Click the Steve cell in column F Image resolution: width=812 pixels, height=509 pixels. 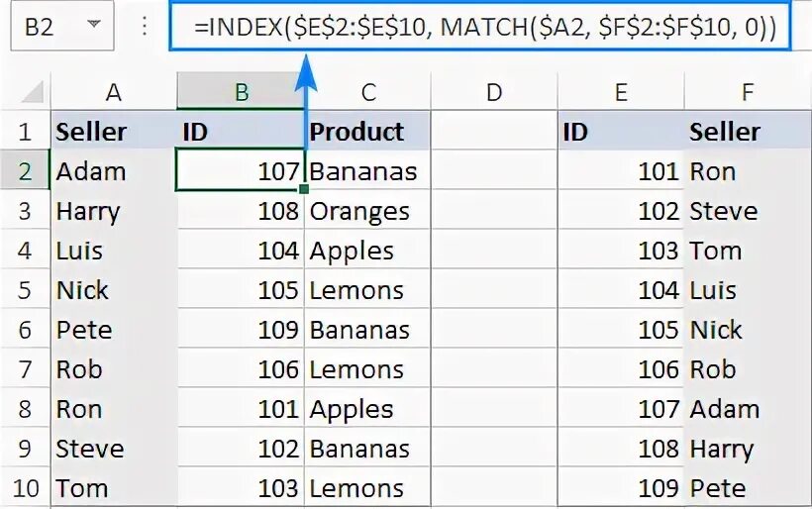pyautogui.click(x=747, y=211)
